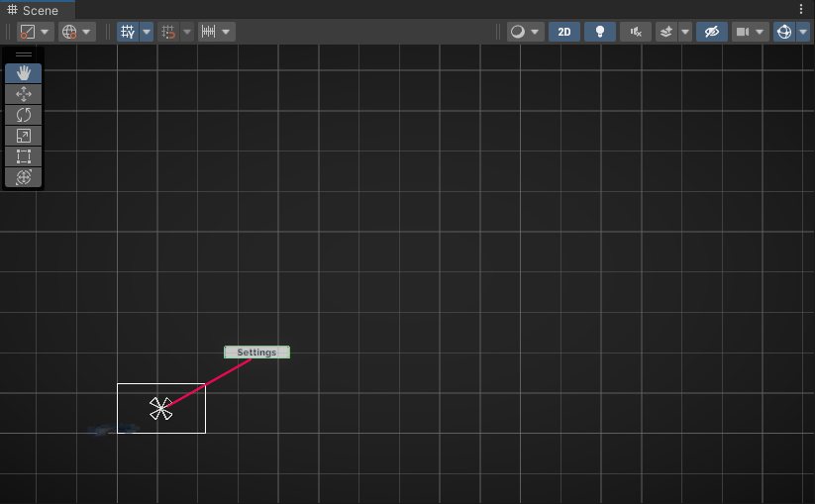
Task: Toggle scene lighting bulb
Action: point(600,32)
